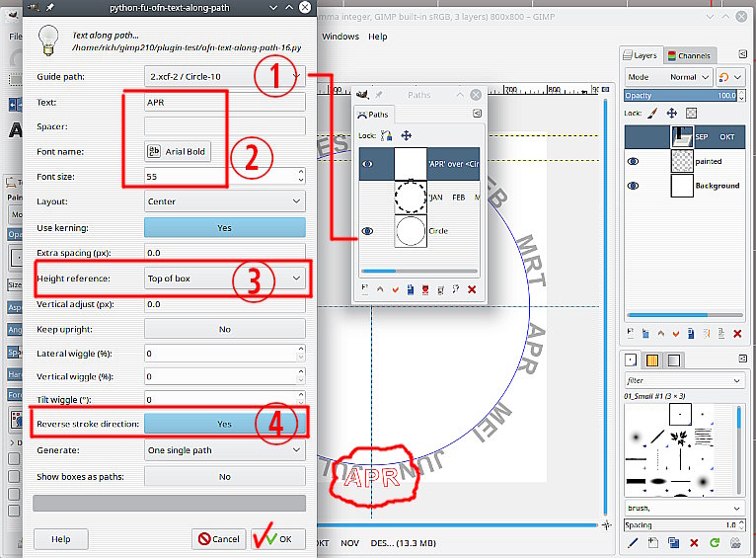This screenshot has height=558, width=756.
Task: Create a new layer in Layers panel
Action: click(631, 333)
